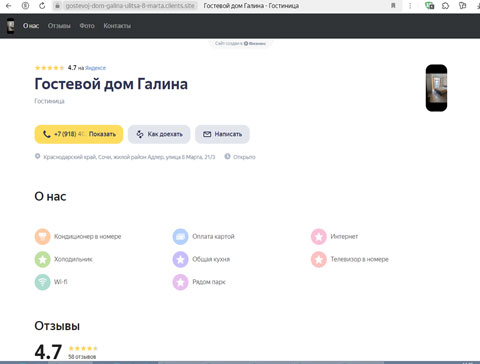This screenshot has height=364, width=480.
Task: Click the stars beside the 4.7 score
Action: click(83, 348)
